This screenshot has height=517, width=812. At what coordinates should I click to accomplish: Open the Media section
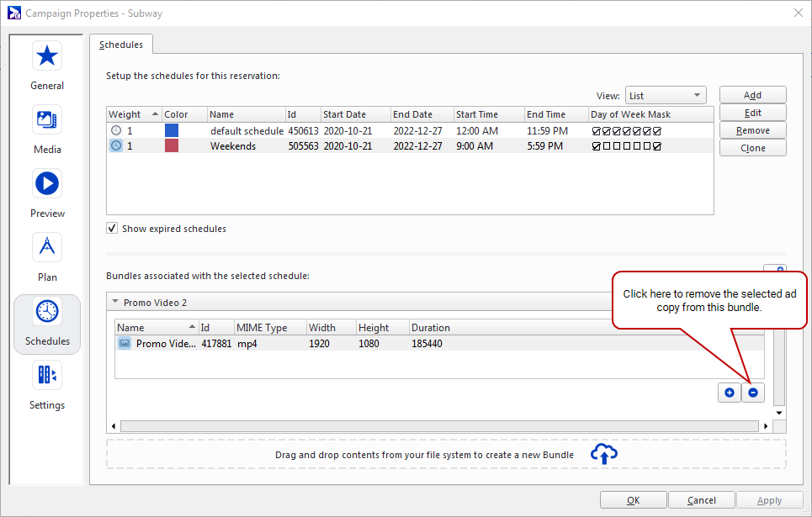tap(47, 129)
